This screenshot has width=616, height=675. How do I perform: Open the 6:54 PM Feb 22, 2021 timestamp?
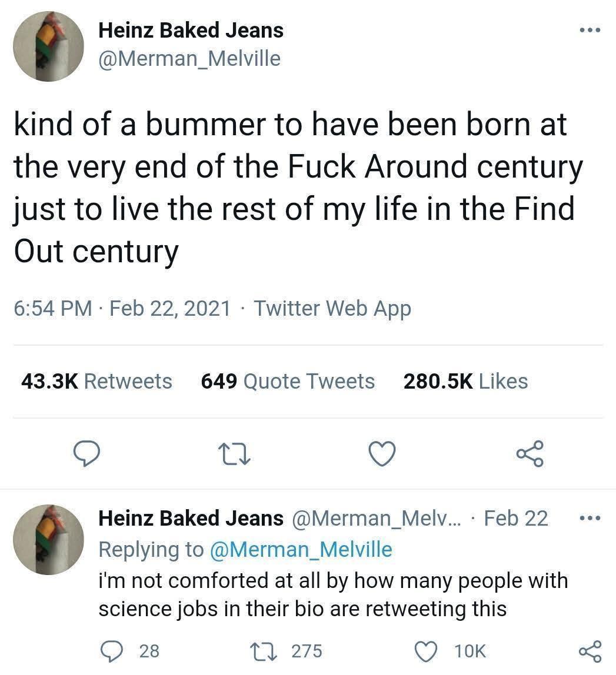pyautogui.click(x=122, y=308)
